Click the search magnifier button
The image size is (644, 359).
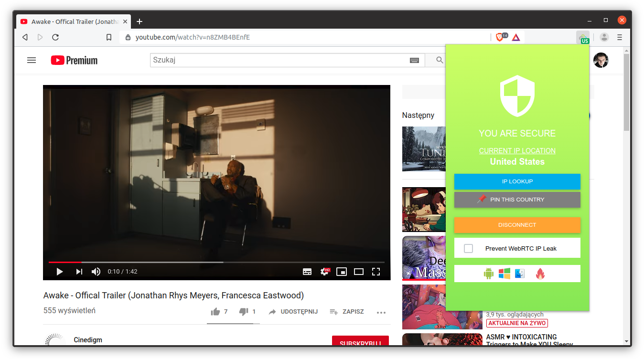tap(440, 60)
